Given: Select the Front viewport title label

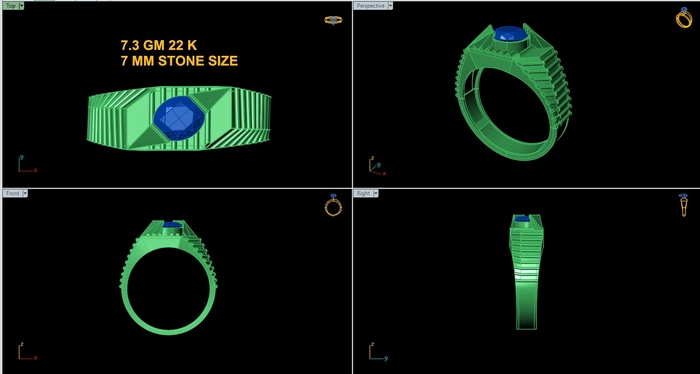Looking at the screenshot, I should [x=12, y=193].
